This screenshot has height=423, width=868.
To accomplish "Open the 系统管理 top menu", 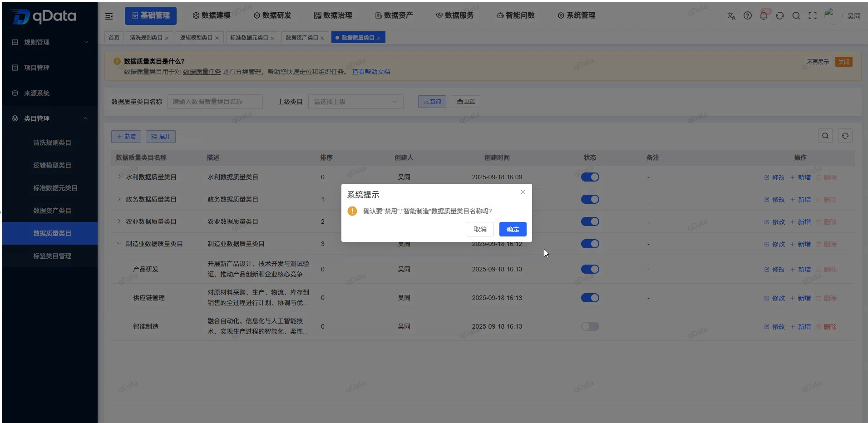I will pyautogui.click(x=577, y=15).
